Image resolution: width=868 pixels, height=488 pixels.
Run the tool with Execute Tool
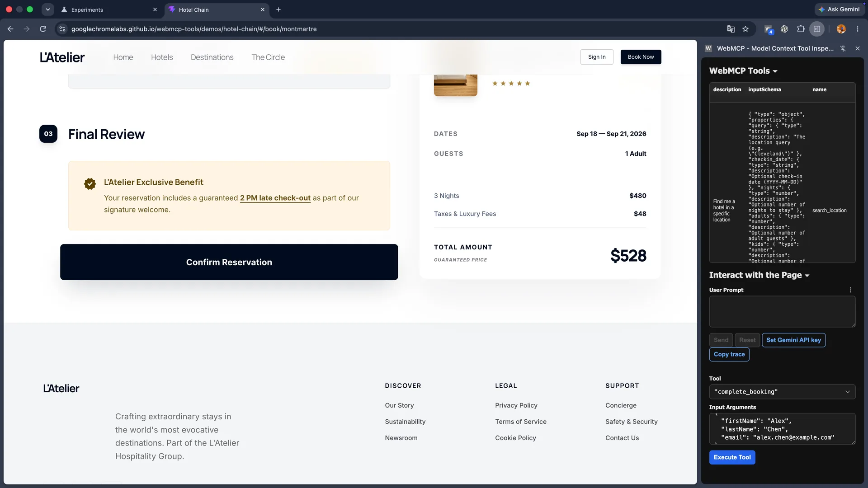[732, 457]
